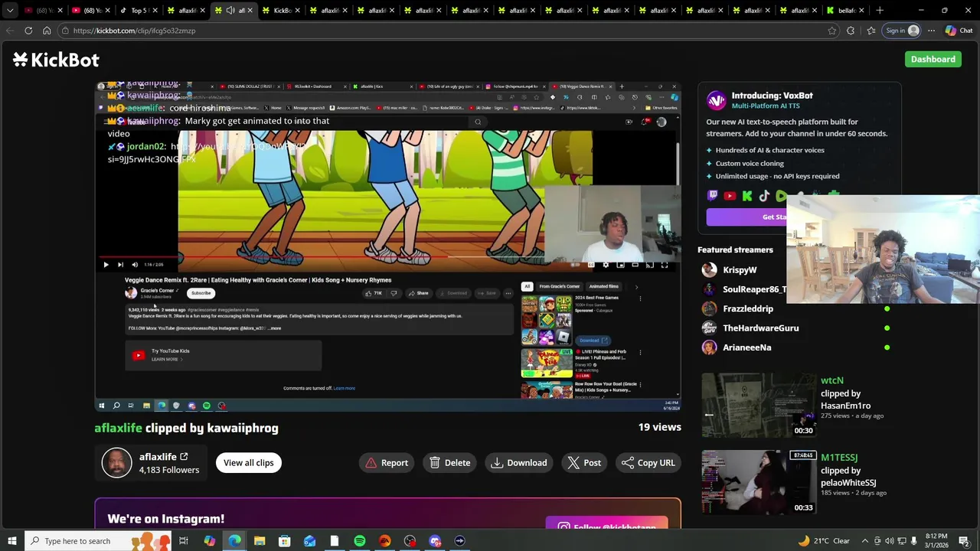
Task: Click the YouTube platform icon
Action: coord(730,196)
